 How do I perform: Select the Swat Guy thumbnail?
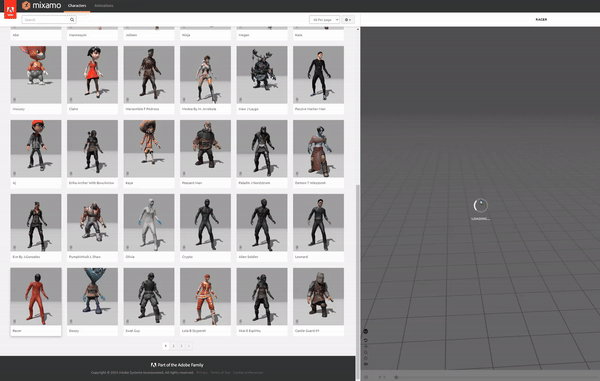click(x=149, y=296)
